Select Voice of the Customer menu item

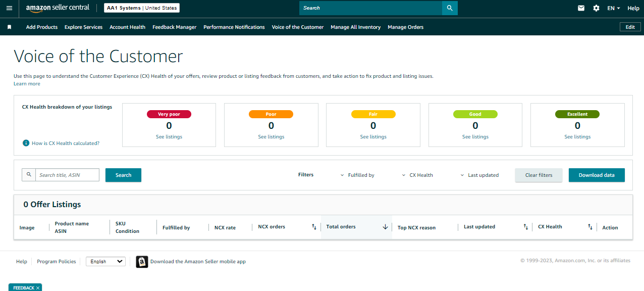pyautogui.click(x=298, y=27)
